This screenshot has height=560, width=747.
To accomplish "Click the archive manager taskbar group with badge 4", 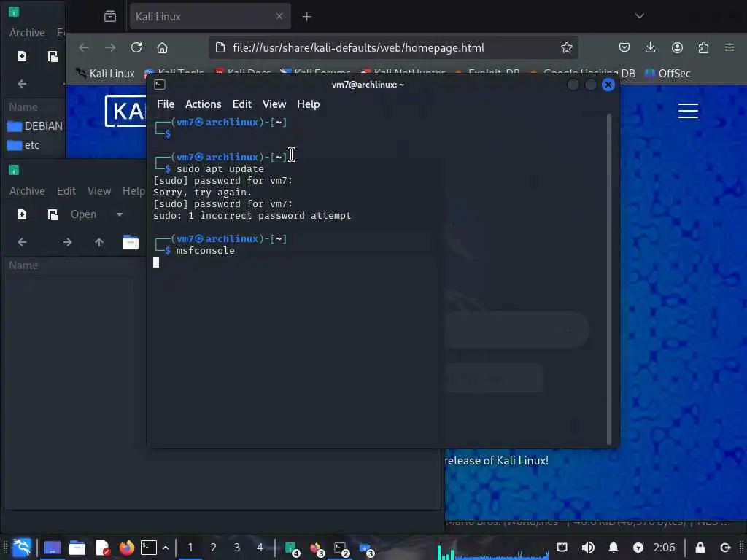I will point(292,548).
